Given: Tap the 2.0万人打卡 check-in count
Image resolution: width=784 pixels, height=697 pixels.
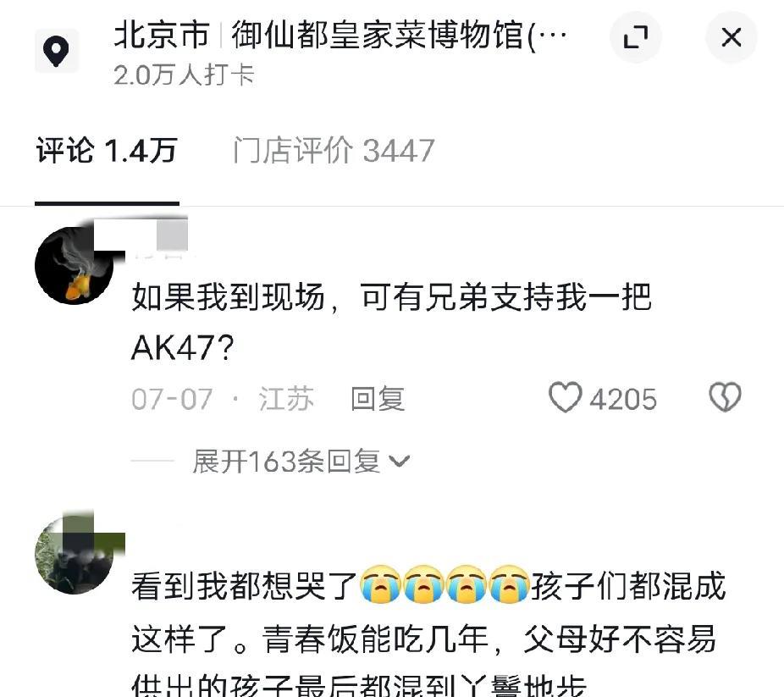Looking at the screenshot, I should point(185,75).
